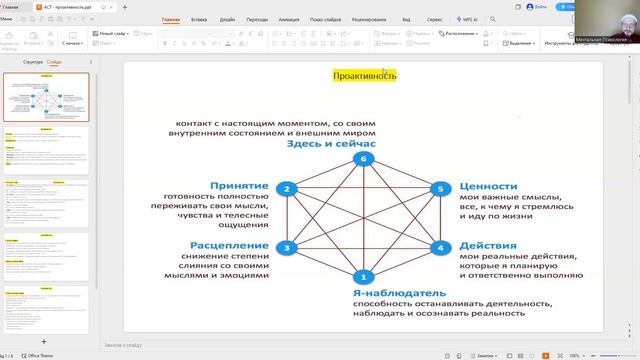The height and width of the screenshot is (360, 640).
Task: Click the Найти find button
Action: pyautogui.click(x=514, y=33)
